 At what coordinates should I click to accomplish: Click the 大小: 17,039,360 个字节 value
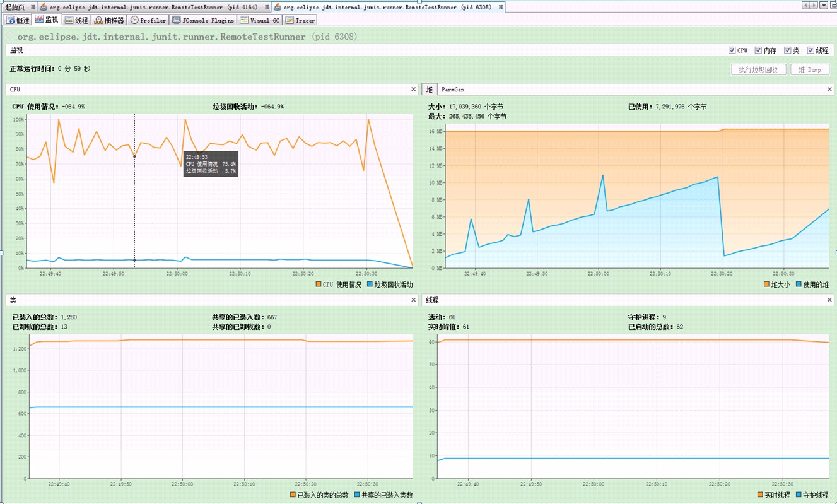[x=465, y=107]
